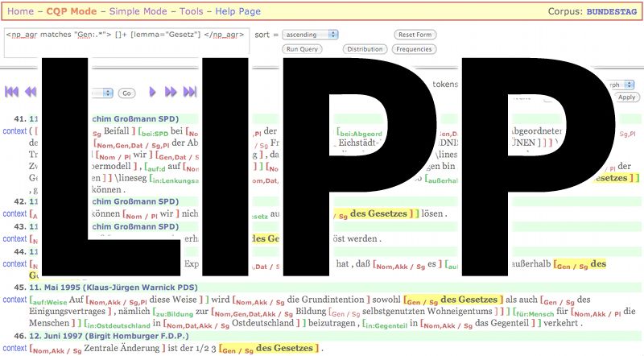644x356 pixels.
Task: Click the Apply button
Action: [x=627, y=97]
